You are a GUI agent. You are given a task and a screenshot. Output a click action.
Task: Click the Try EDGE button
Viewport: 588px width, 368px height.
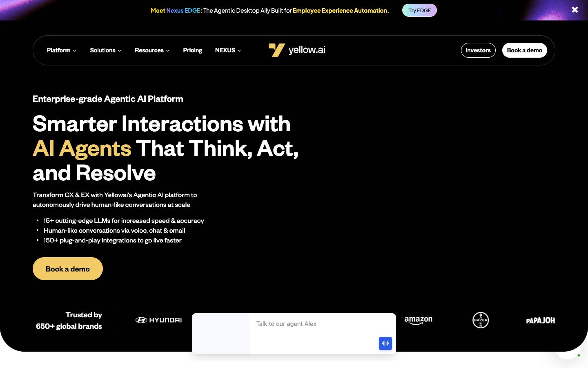419,10
